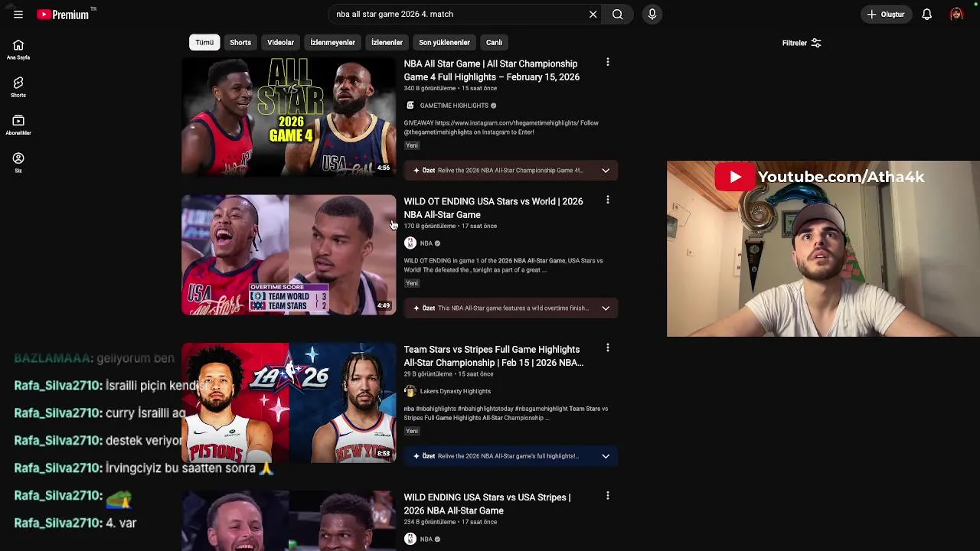Click the 8:58 duration badge
Screen dimensions: 980x551
pyautogui.click(x=383, y=454)
